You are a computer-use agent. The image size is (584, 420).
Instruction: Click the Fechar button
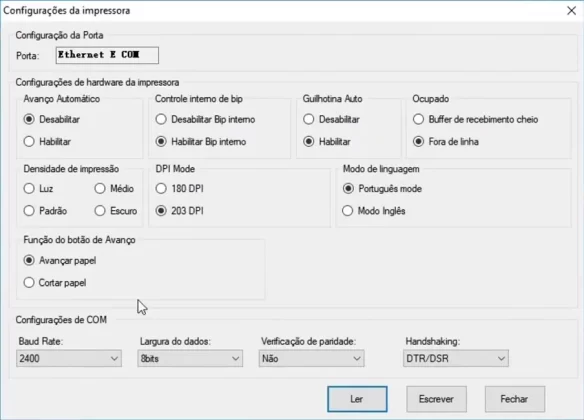point(515,399)
